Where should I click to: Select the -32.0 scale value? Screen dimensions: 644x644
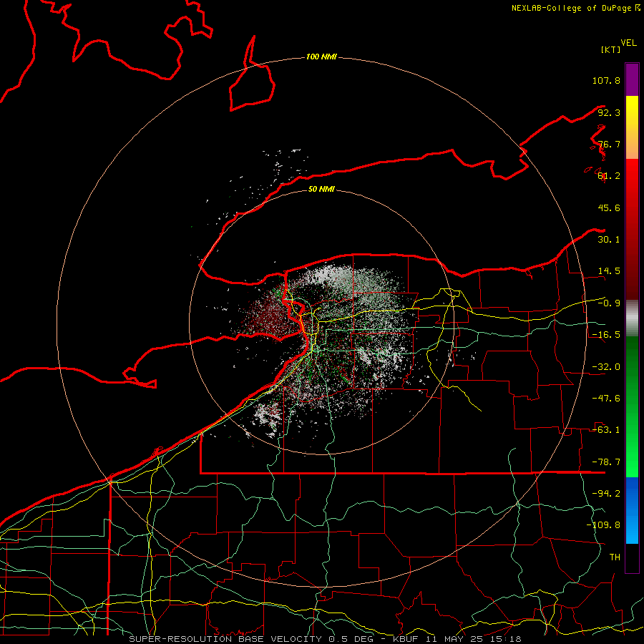[606, 367]
